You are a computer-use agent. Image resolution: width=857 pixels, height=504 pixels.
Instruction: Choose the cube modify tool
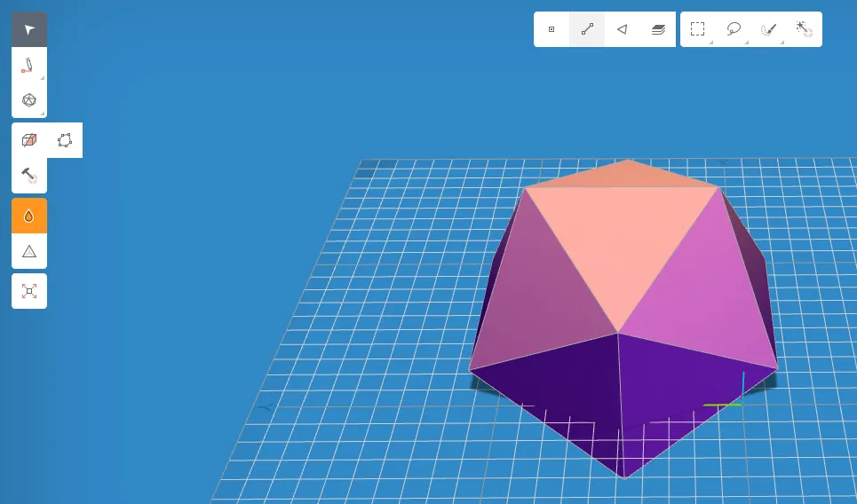click(x=29, y=140)
